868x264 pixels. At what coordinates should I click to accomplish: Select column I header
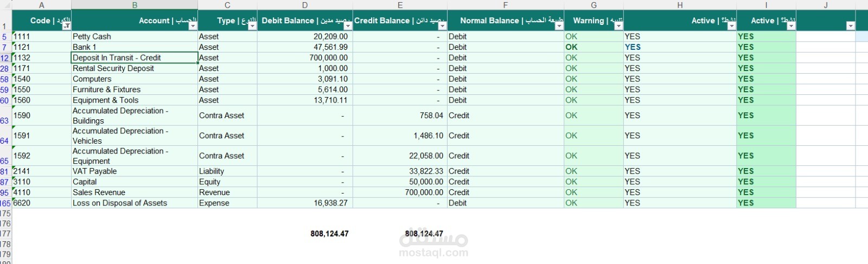(x=766, y=5)
